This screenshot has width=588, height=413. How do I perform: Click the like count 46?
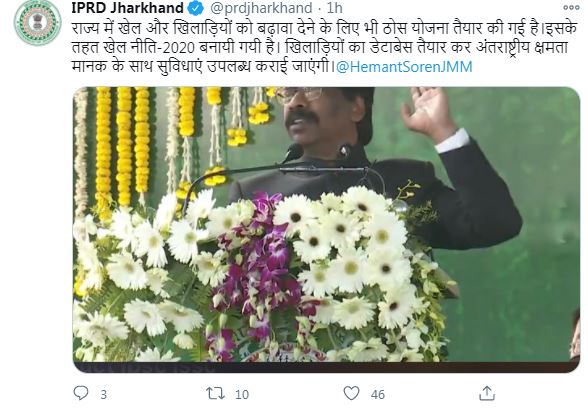378,395
